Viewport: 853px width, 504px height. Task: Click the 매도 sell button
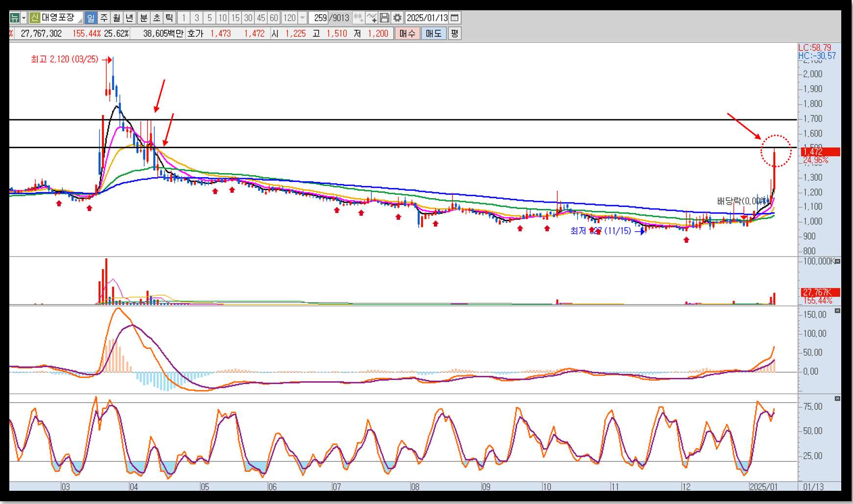[x=433, y=33]
